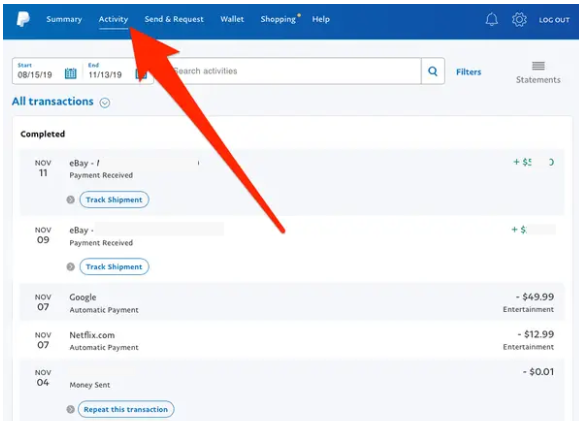This screenshot has width=583, height=422.
Task: Open the Nov 04 Money Sent transaction
Action: coord(292,390)
